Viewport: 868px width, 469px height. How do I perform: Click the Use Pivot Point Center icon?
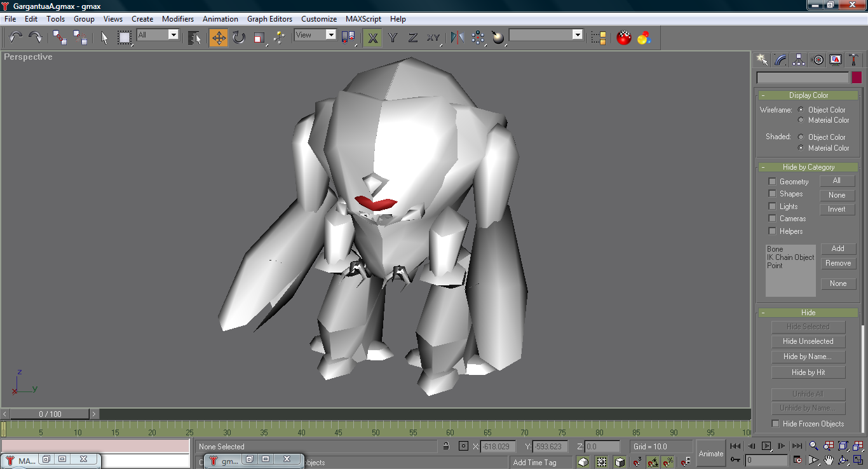pos(348,37)
